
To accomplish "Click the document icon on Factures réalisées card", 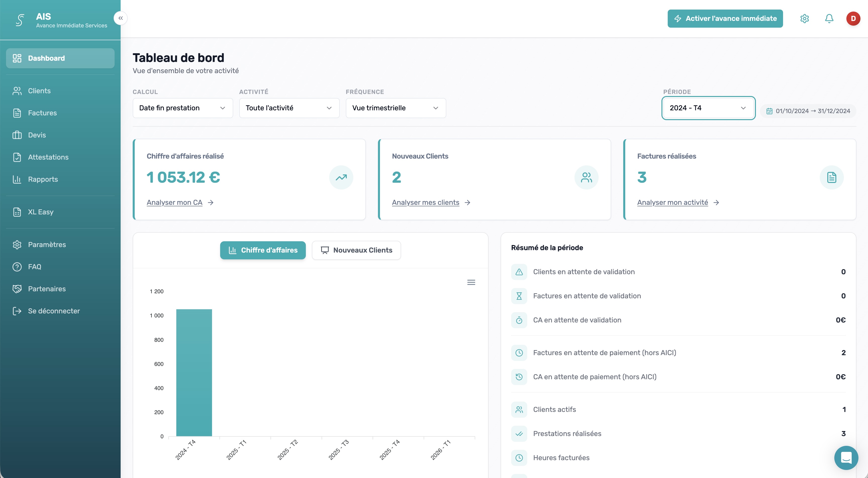I will tap(831, 177).
